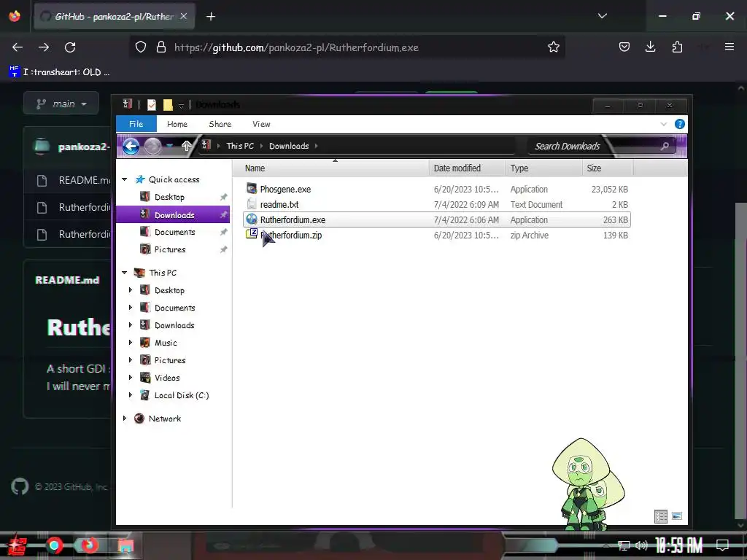The image size is (747, 560).
Task: Open the recent locations dropdown arrow
Action: (169, 146)
